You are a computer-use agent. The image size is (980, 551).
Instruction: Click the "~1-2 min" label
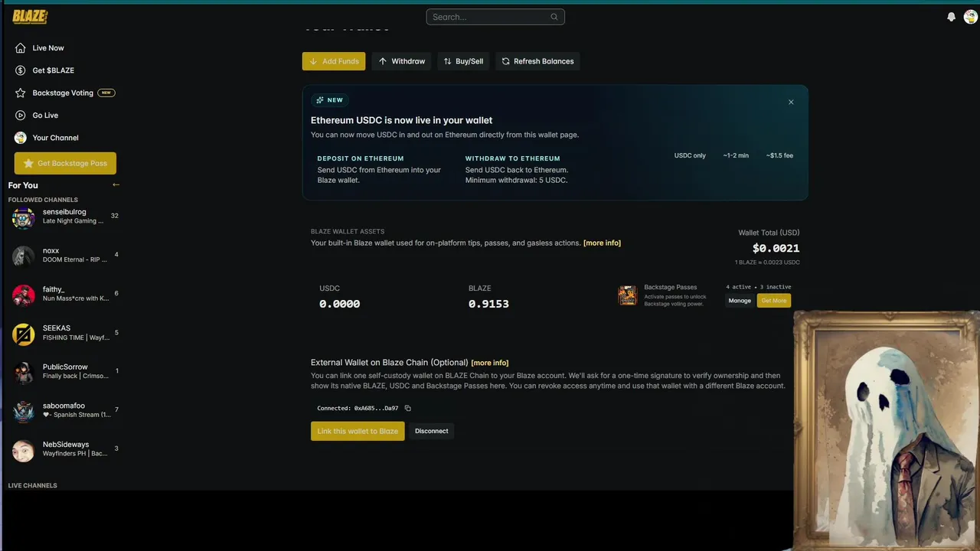click(x=736, y=155)
